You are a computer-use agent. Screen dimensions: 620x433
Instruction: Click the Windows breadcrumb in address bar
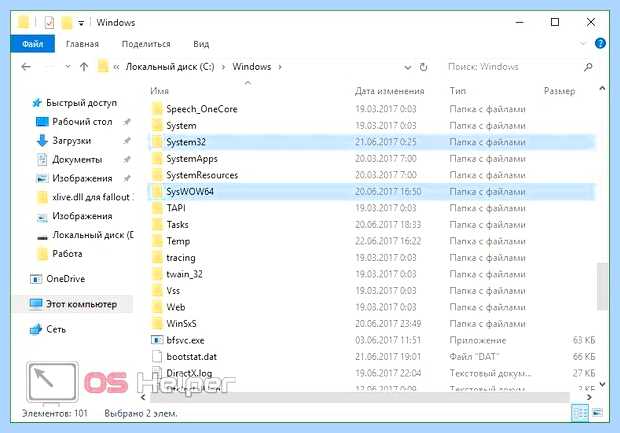(251, 67)
